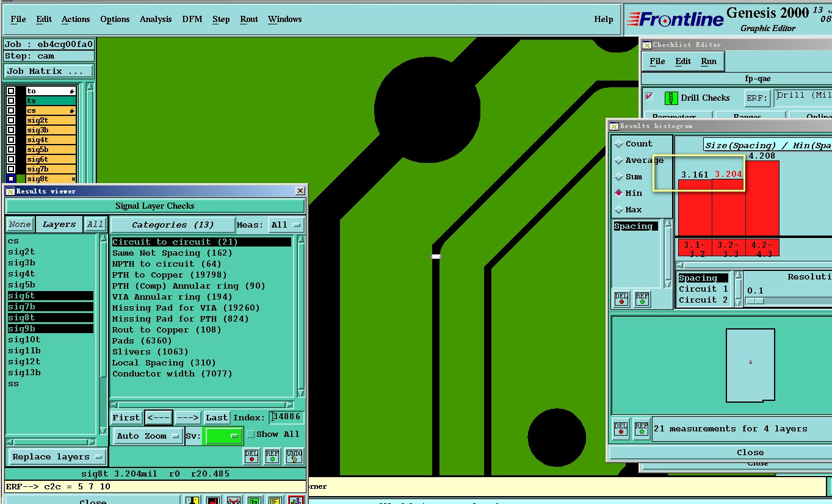Viewport: 832px width, 504px height.
Task: Click the Categories (13) header button
Action: [173, 225]
